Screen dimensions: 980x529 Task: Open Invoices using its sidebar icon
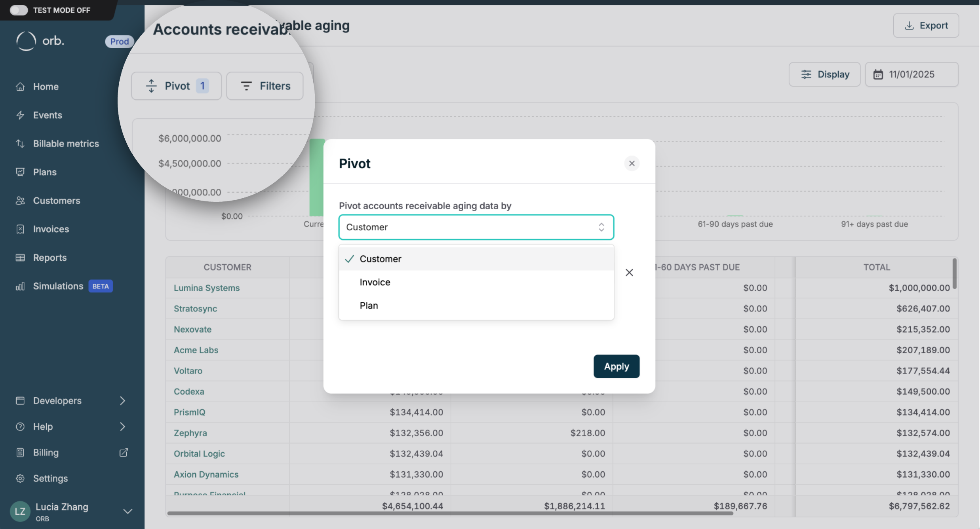tap(20, 229)
